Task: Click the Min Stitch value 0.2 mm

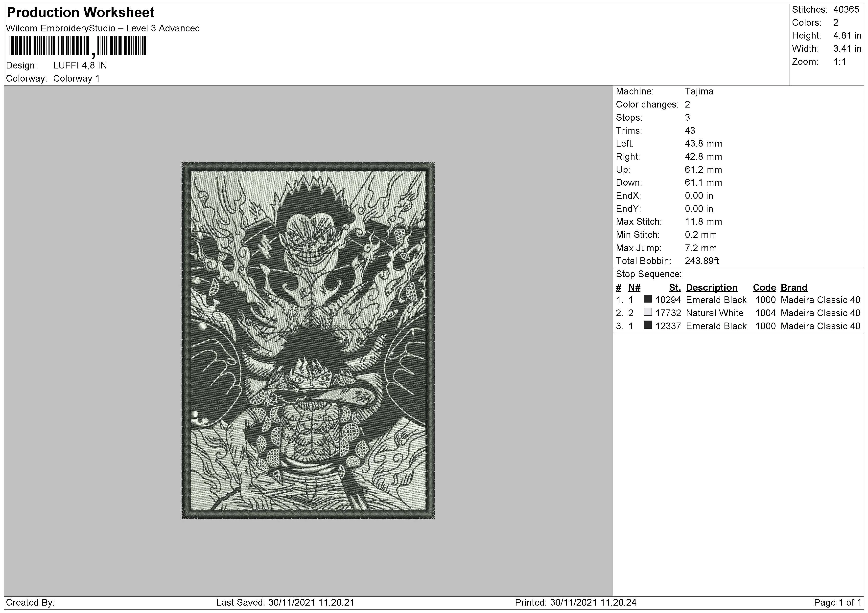Action: [x=701, y=235]
